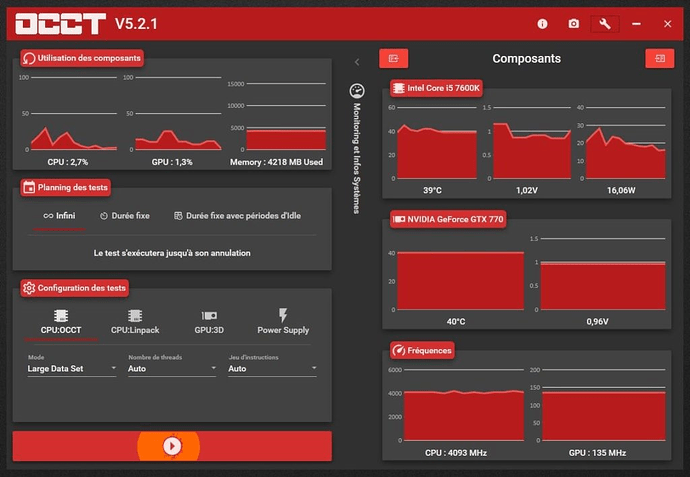
Task: Click the left red button beside Composants
Action: (x=393, y=59)
